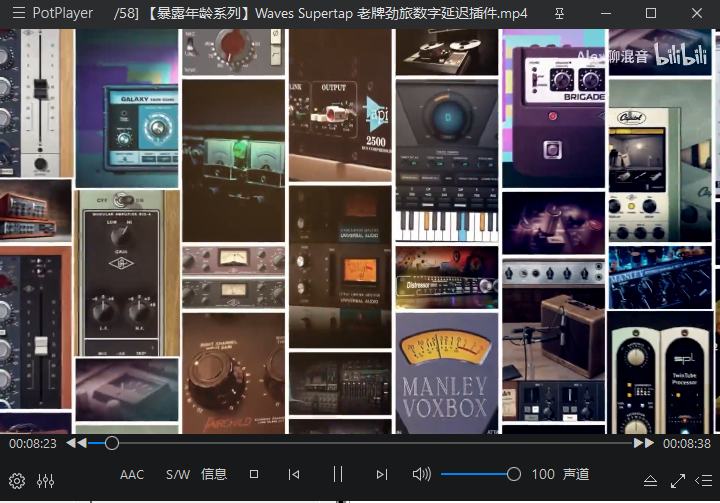Click the seek bar progress handle
The image size is (720, 503).
pyautogui.click(x=112, y=443)
